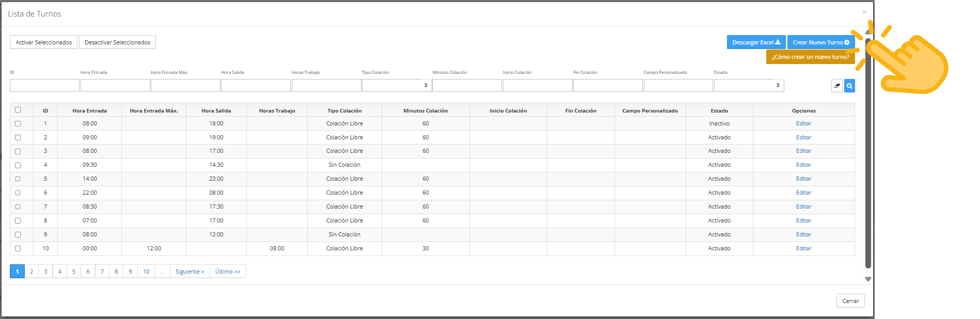Image resolution: width=980 pixels, height=319 pixels.
Task: Click the '23:00' Hora Salida cell
Action: 216,179
